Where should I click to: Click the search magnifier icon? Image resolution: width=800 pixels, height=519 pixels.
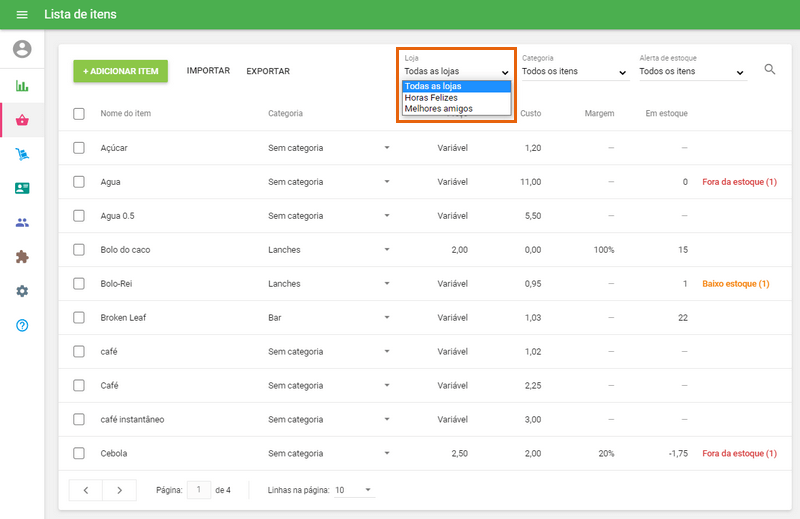coord(770,70)
